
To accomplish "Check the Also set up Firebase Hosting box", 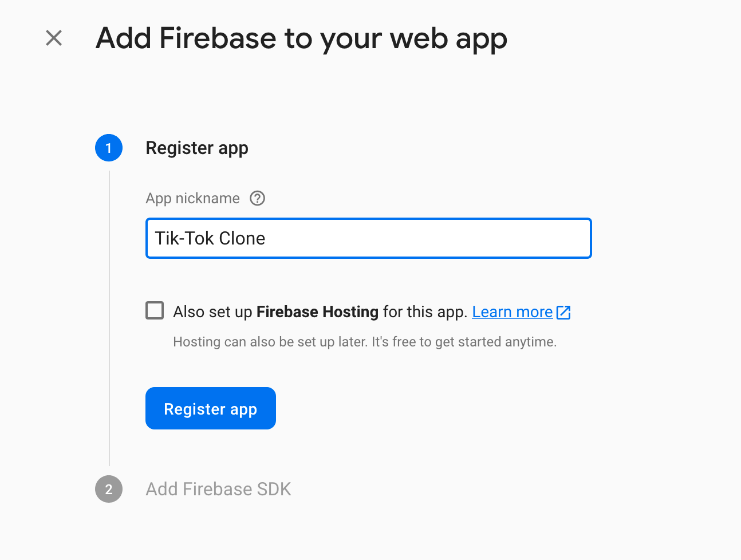I will (155, 310).
